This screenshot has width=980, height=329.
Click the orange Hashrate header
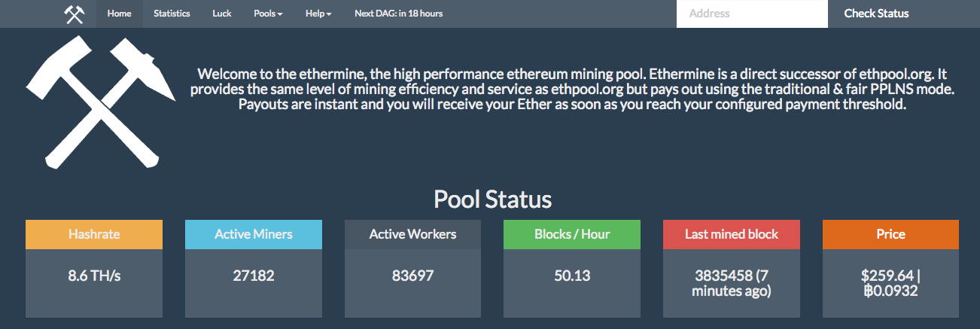(x=94, y=234)
